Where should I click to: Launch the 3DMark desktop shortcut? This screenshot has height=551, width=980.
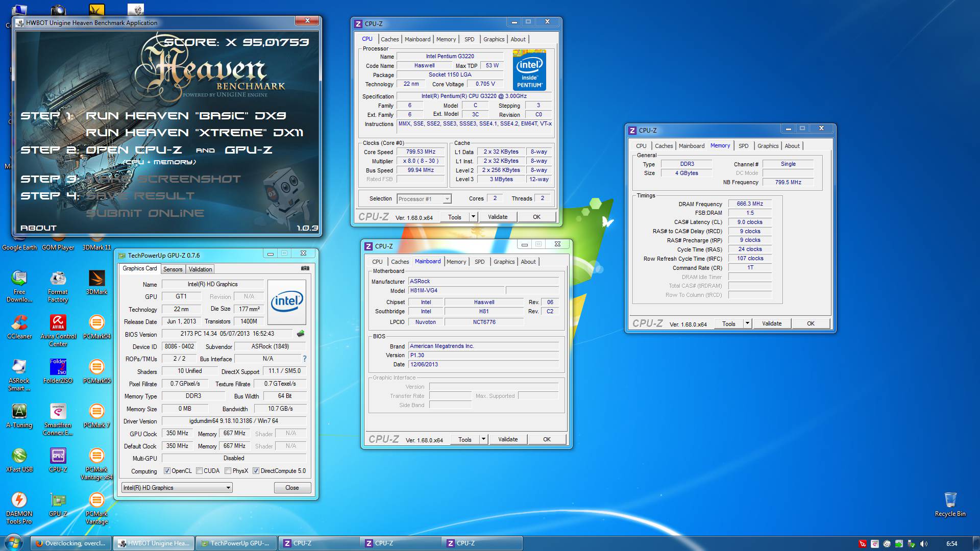(96, 283)
